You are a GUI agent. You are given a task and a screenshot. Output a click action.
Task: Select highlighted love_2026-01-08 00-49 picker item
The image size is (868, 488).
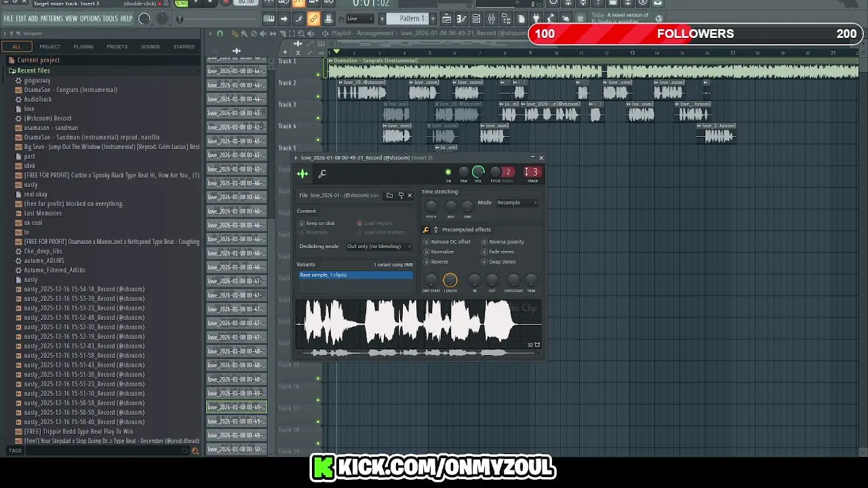pos(236,407)
